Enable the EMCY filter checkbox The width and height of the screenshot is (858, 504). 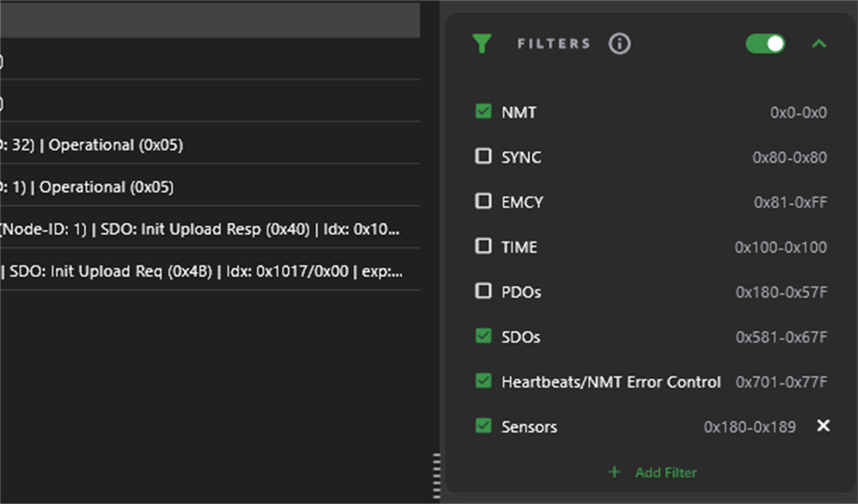(483, 201)
